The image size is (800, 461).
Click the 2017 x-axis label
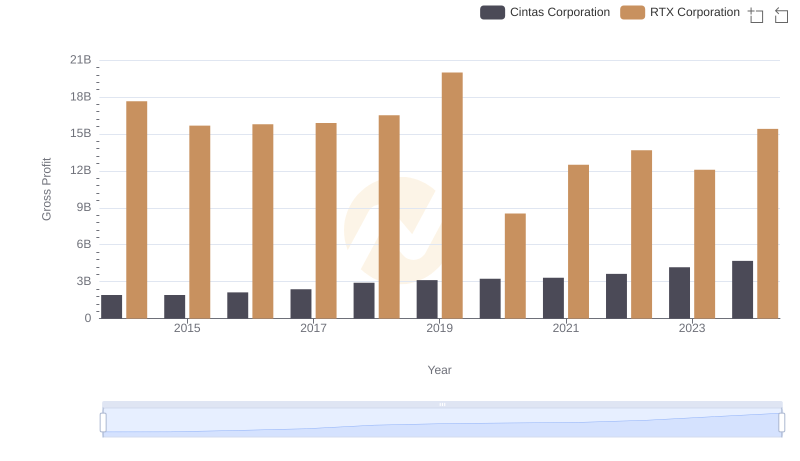pyautogui.click(x=313, y=328)
